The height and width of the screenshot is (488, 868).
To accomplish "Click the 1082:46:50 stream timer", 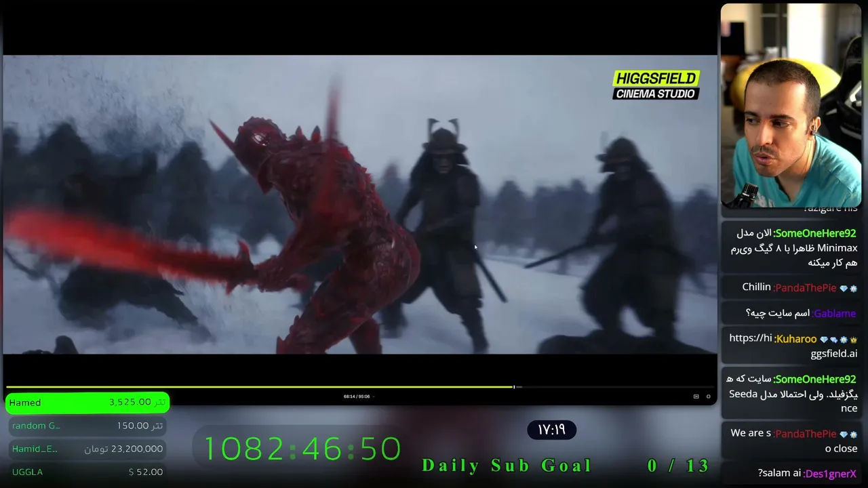I will (302, 449).
